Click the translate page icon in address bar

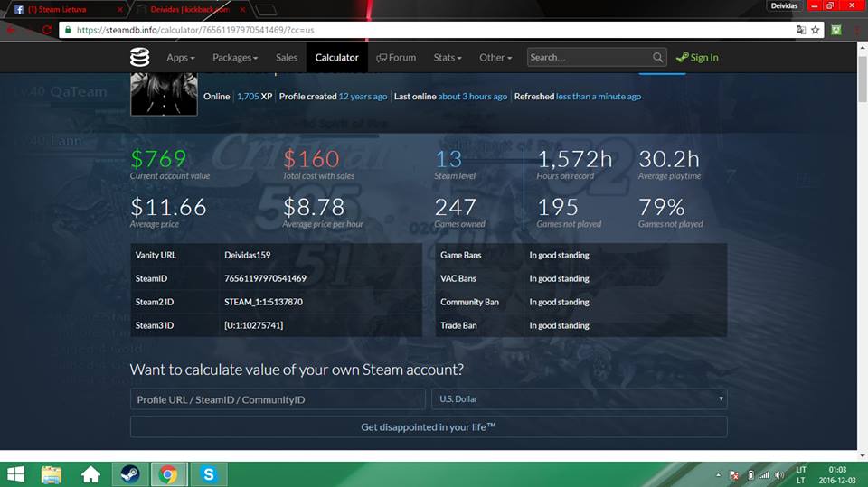(800, 30)
